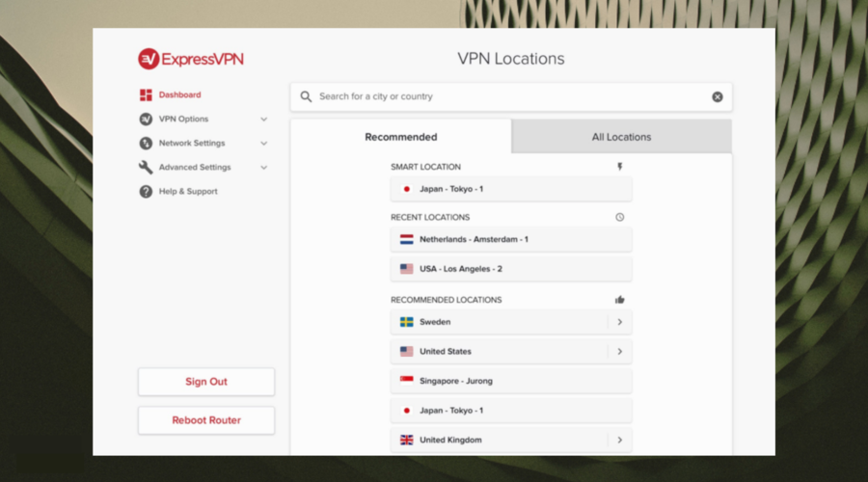
Task: Clear the search with the X icon
Action: 717,96
